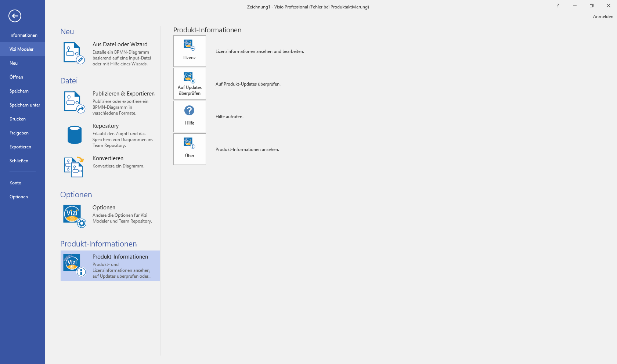This screenshot has width=617, height=364.
Task: Choose Schließen in the sidebar
Action: click(22, 161)
